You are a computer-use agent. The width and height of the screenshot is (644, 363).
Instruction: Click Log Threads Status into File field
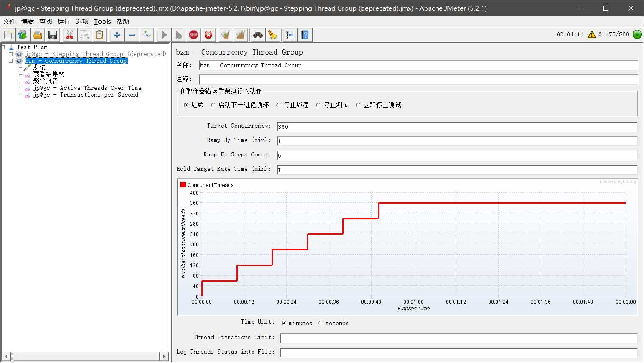[x=458, y=352]
